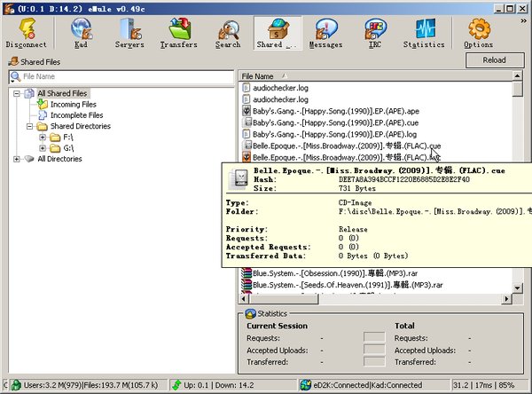Click the Shared Files heading icon
This screenshot has height=394, width=532.
click(13, 61)
